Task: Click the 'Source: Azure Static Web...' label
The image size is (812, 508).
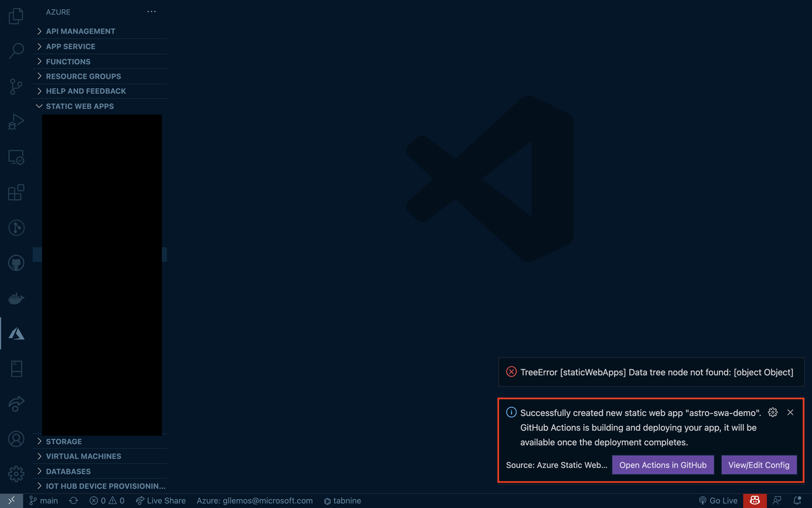Action: pos(557,465)
